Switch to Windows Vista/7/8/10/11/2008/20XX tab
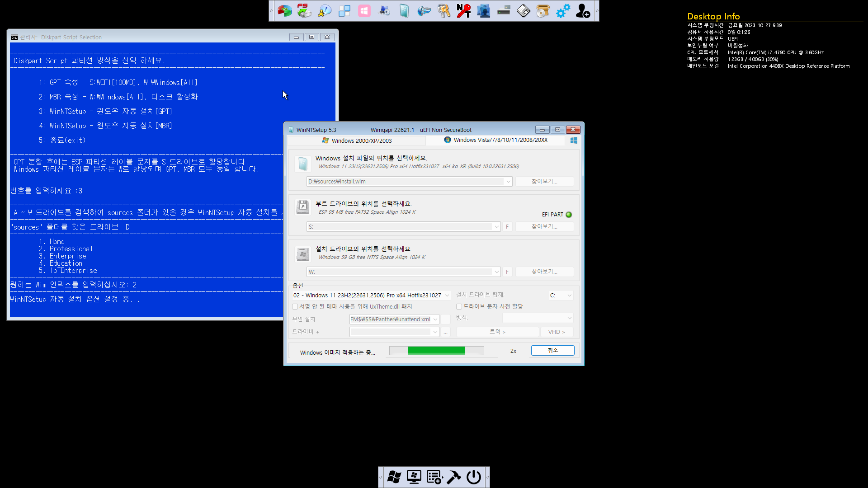 tap(496, 140)
